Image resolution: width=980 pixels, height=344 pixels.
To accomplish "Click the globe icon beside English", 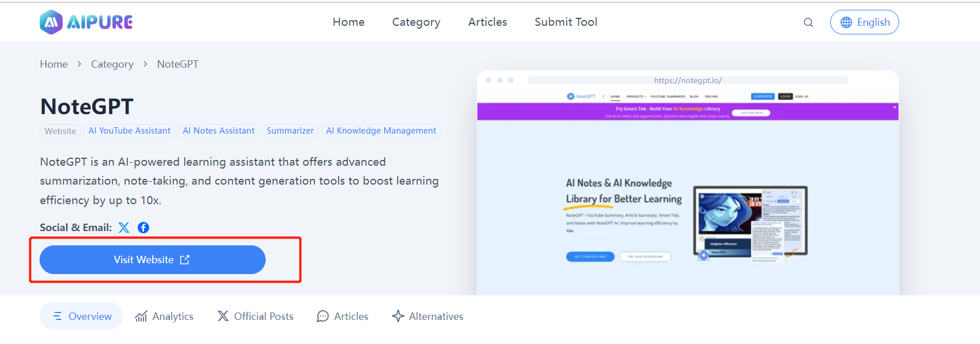I will pos(846,22).
